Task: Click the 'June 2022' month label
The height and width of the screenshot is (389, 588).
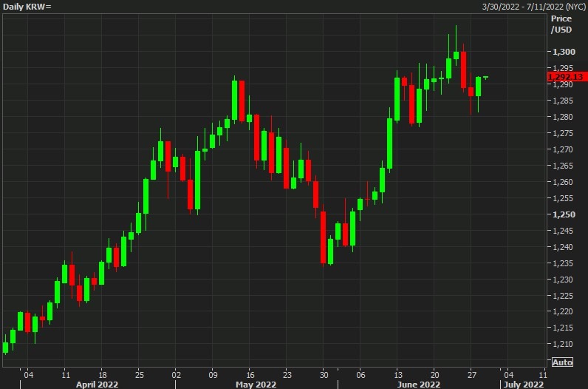Action: click(x=419, y=385)
